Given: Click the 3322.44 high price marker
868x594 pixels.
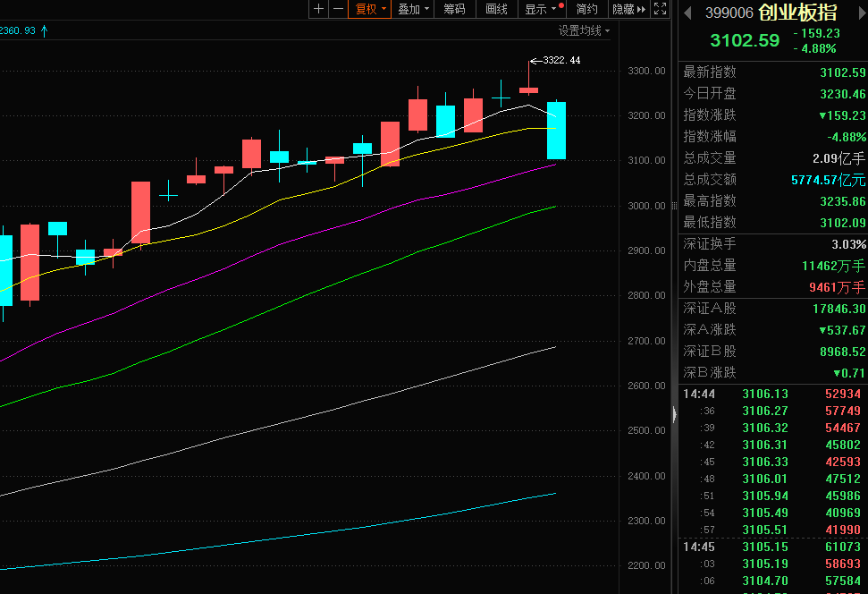Looking at the screenshot, I should pos(555,61).
